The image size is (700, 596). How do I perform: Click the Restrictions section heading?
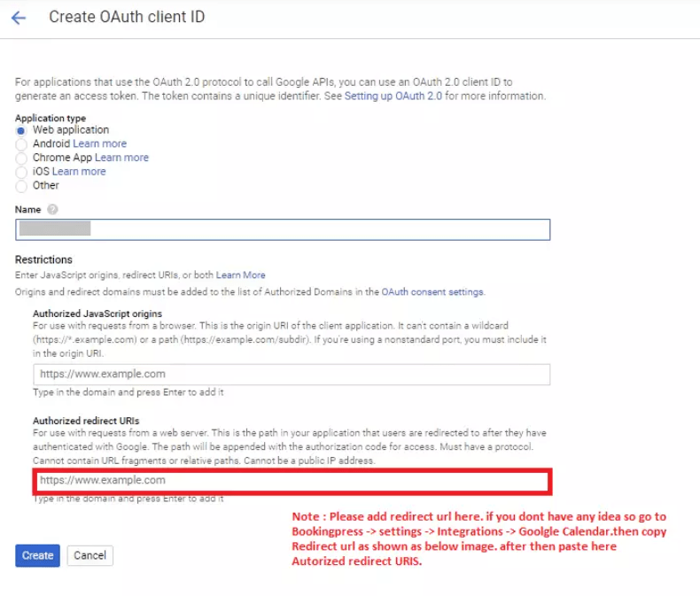pyautogui.click(x=43, y=259)
